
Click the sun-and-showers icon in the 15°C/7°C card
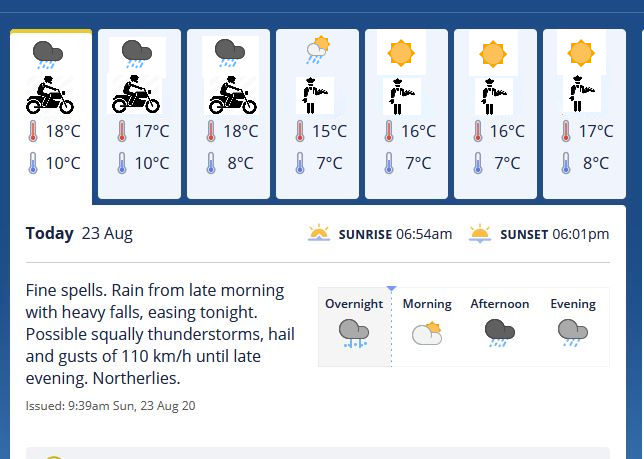click(318, 48)
